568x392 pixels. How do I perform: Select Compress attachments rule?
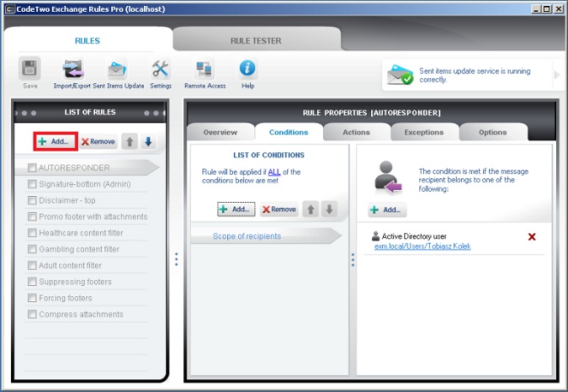coord(81,315)
